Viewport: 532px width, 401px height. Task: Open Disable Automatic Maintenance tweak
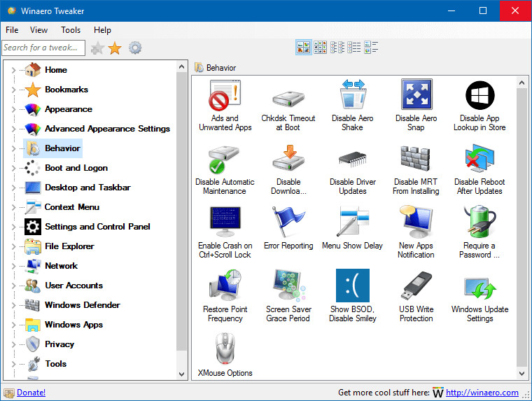click(x=225, y=169)
